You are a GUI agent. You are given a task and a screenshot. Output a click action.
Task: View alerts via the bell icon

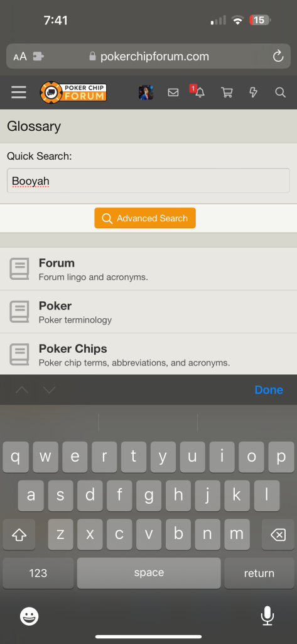coord(200,93)
